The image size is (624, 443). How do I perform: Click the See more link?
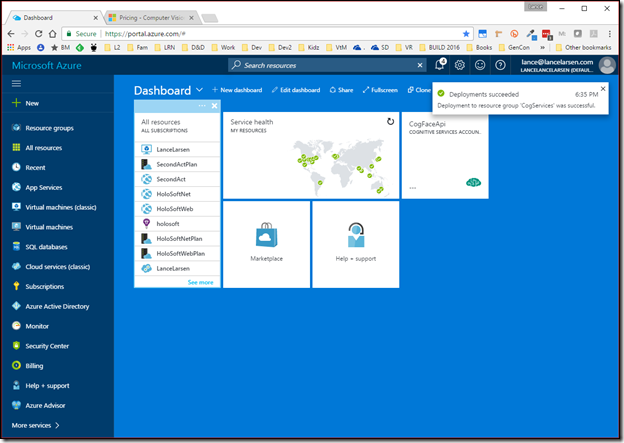pyautogui.click(x=200, y=282)
